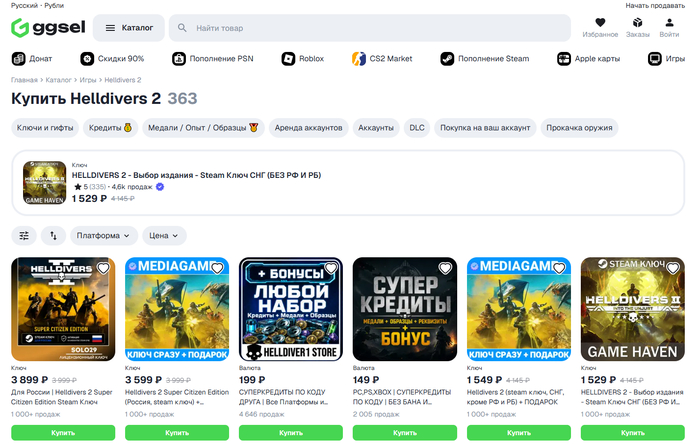Favorite the Любой набор 199 ₽ card
The height and width of the screenshot is (444, 700).
(331, 268)
